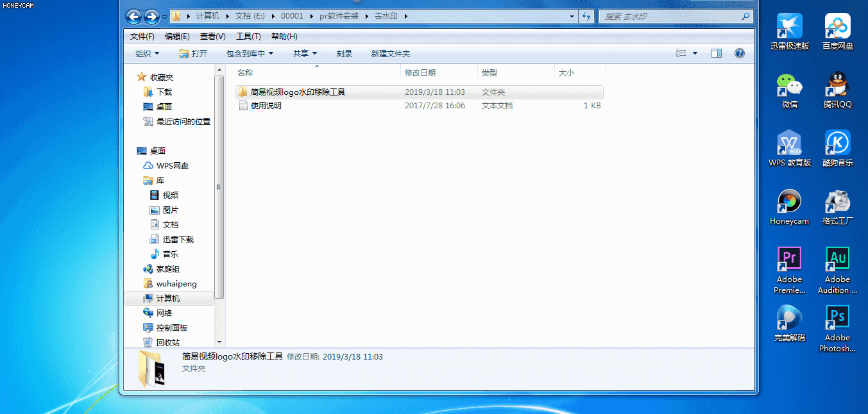
Task: Select 计算机 in navigation pane
Action: (x=169, y=298)
